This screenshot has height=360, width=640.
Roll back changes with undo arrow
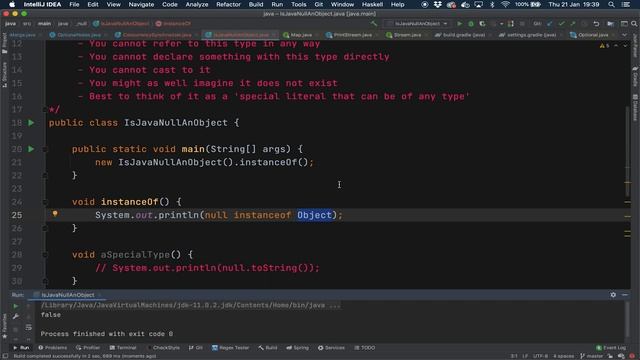(596, 24)
